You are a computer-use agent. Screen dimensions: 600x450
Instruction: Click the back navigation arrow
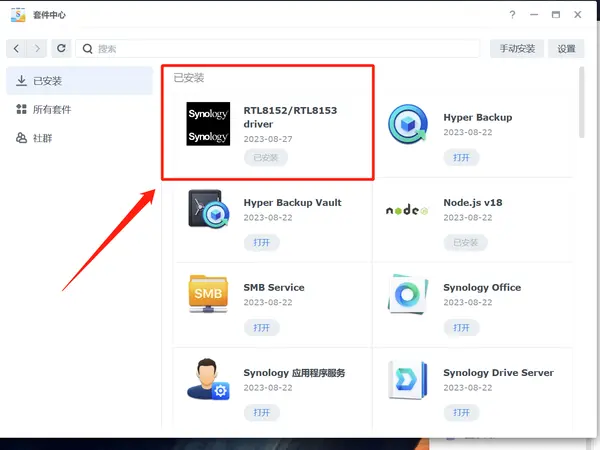[x=16, y=49]
